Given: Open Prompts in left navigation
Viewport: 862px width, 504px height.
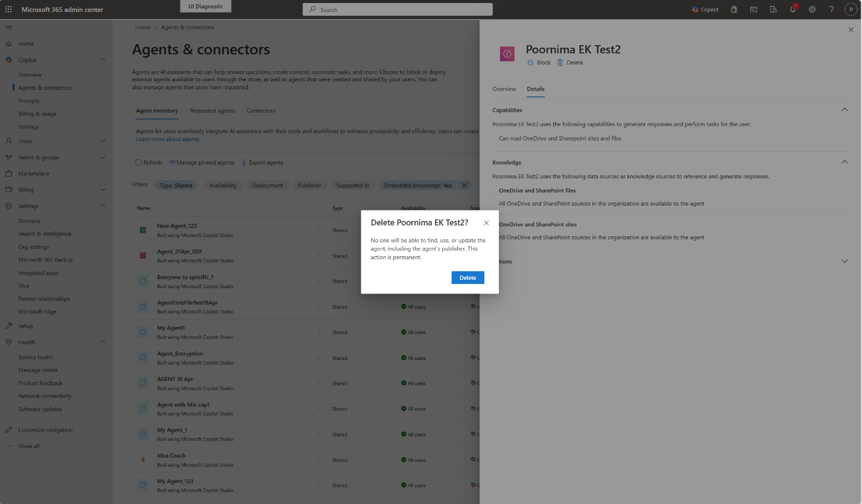Looking at the screenshot, I should point(29,101).
